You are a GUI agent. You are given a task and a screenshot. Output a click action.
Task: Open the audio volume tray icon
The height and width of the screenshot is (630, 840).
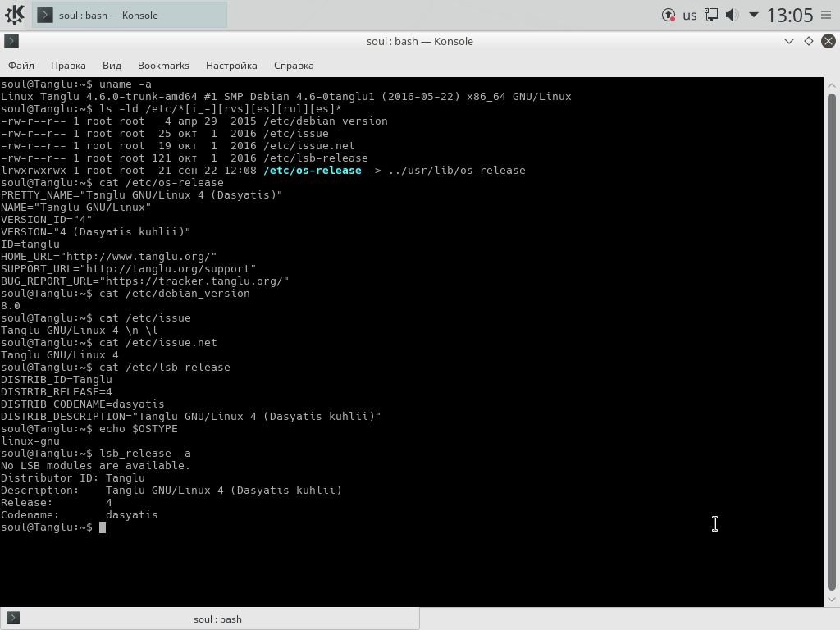(x=732, y=15)
